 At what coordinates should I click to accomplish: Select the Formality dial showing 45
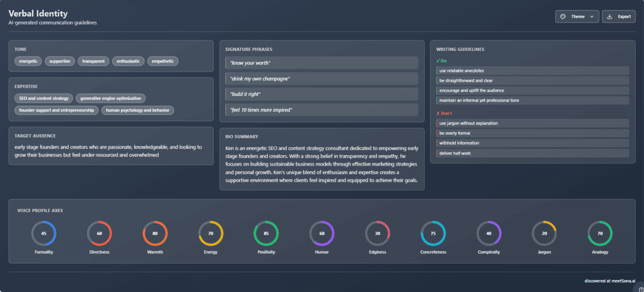(x=44, y=234)
